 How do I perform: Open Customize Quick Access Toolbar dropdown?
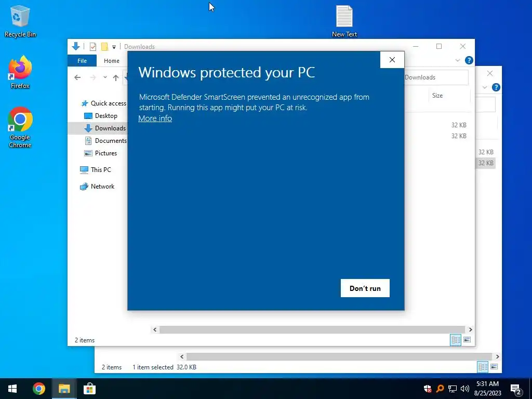[114, 47]
